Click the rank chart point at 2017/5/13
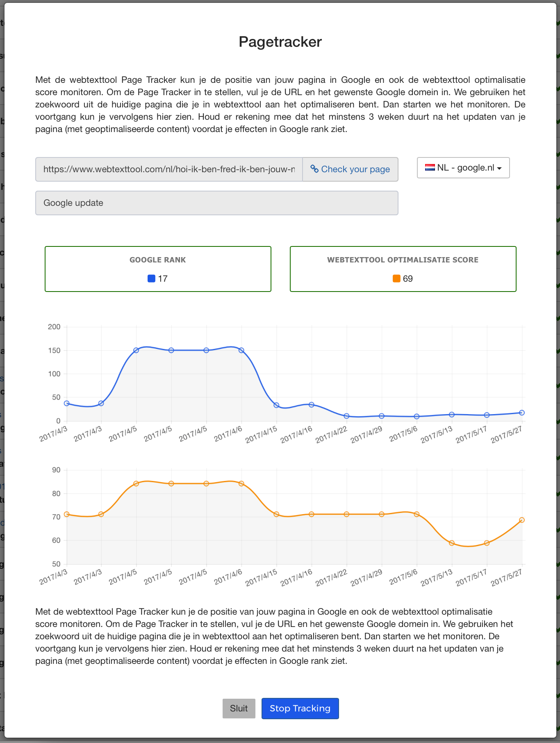The height and width of the screenshot is (743, 560). 452,415
